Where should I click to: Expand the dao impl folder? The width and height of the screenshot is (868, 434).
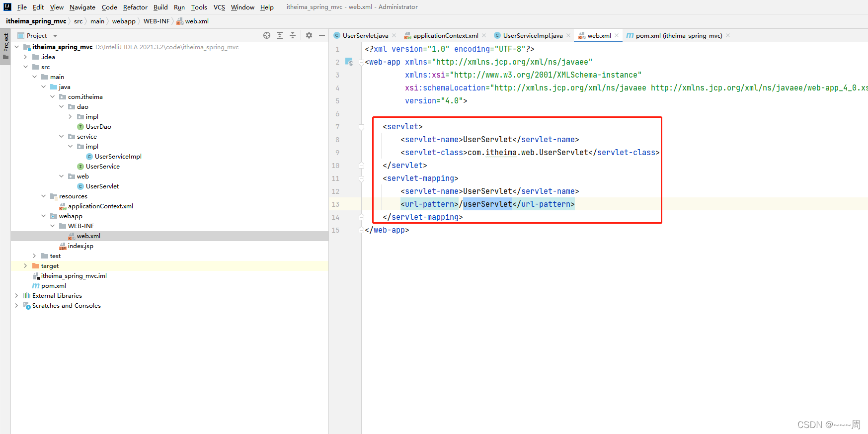click(71, 117)
